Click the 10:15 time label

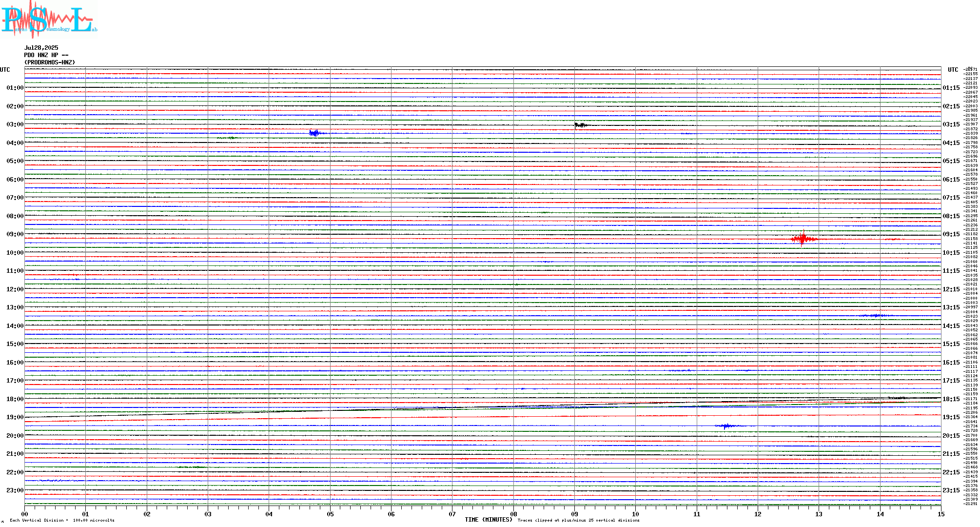[x=951, y=253]
